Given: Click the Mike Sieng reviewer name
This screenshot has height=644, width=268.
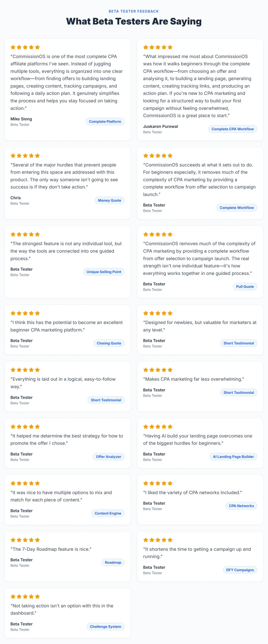Looking at the screenshot, I should coord(21,119).
